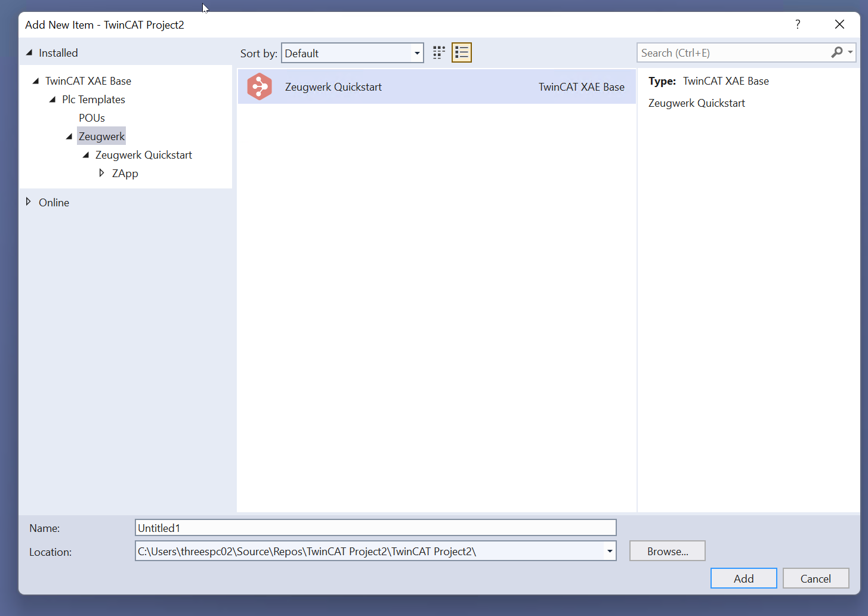The height and width of the screenshot is (616, 868).
Task: Click Zeugwerk Quickstart description in details pane
Action: (697, 103)
